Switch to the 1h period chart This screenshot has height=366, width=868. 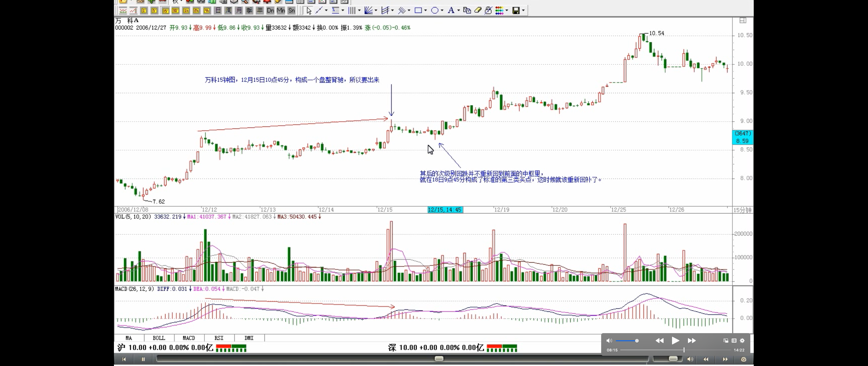point(186,11)
